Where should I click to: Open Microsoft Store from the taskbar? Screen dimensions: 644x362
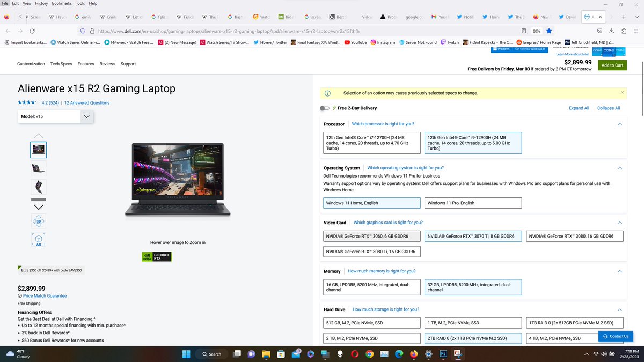tap(281, 354)
